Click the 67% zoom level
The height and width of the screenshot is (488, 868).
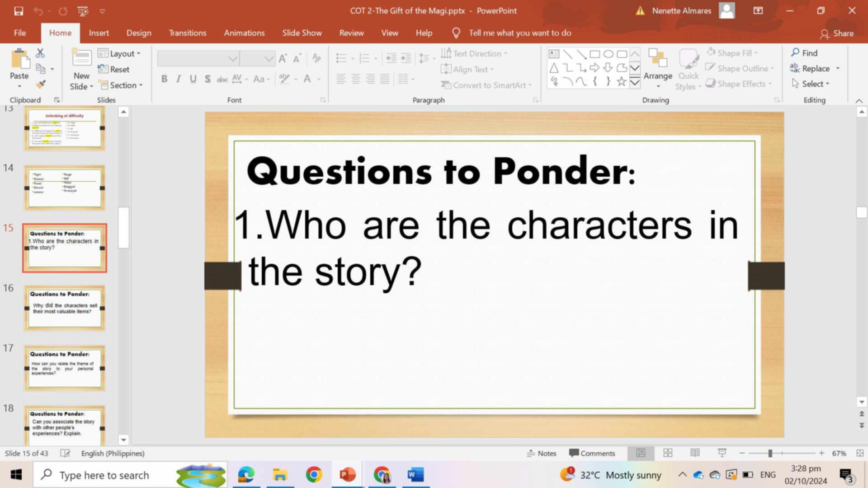[x=839, y=453]
